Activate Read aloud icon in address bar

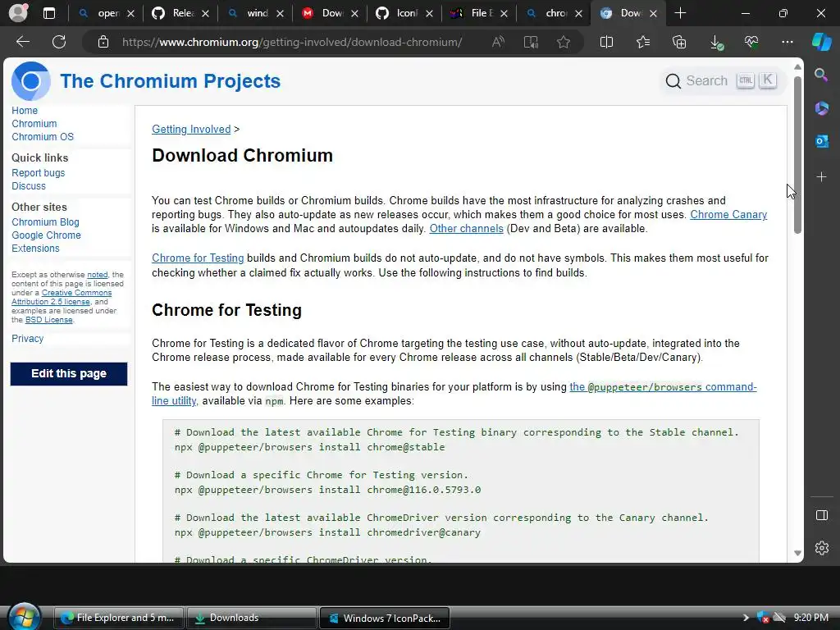498,42
